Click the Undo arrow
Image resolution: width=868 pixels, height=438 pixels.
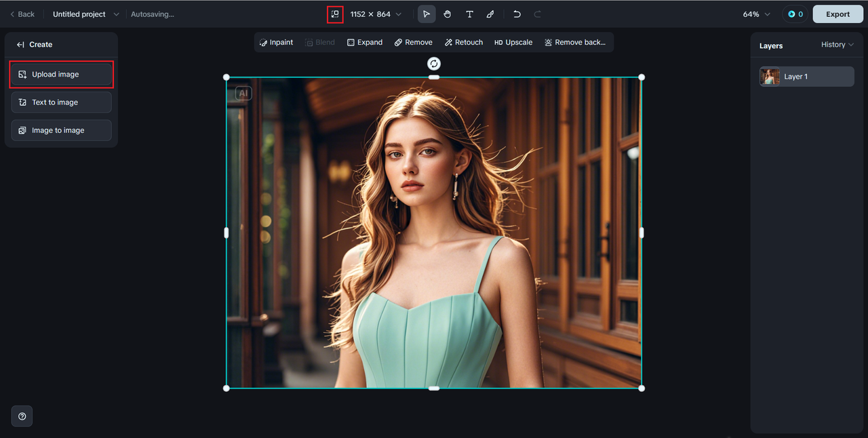pyautogui.click(x=517, y=14)
